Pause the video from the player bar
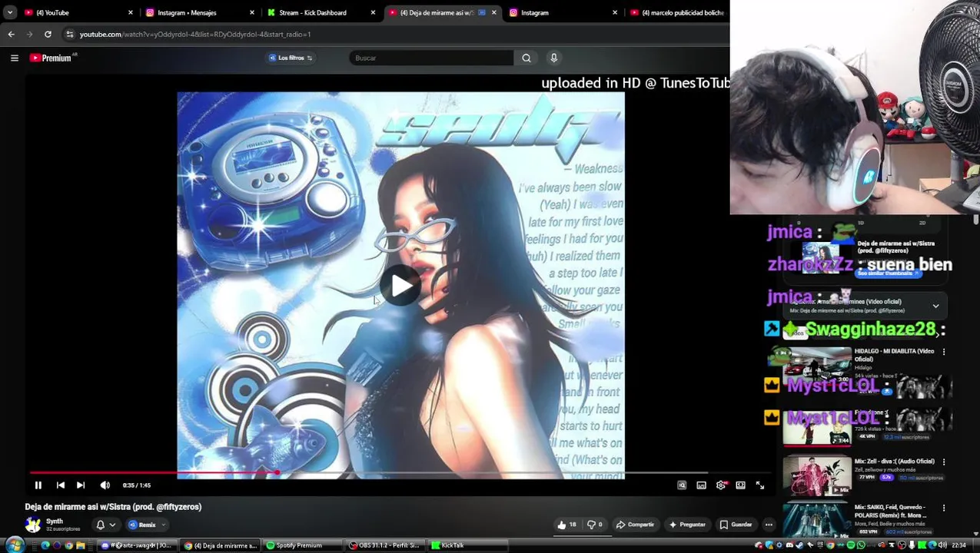The width and height of the screenshot is (980, 553). [x=38, y=485]
